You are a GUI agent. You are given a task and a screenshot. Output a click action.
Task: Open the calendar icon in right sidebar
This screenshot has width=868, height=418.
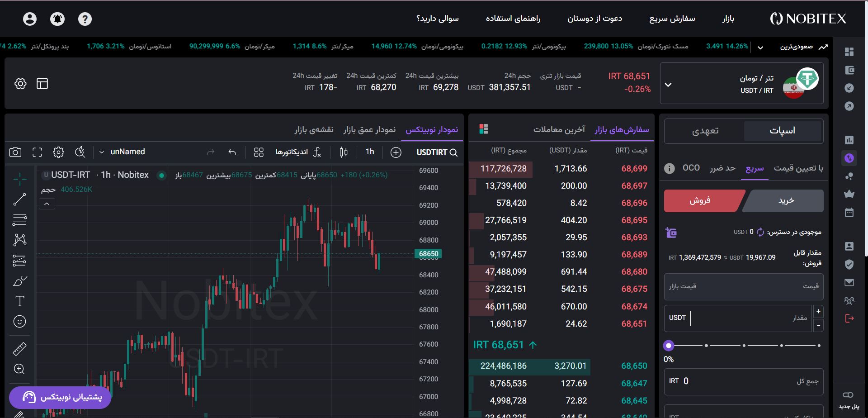(x=849, y=212)
